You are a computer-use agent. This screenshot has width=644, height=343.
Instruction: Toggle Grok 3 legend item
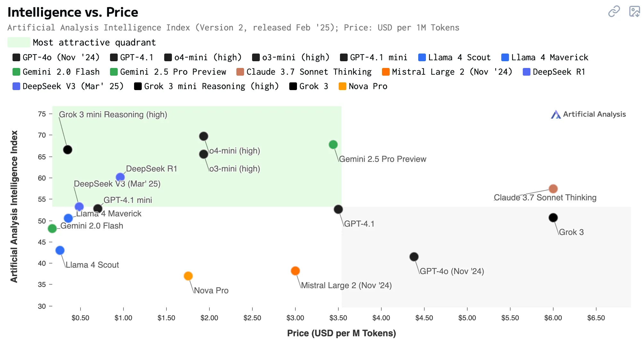click(309, 86)
